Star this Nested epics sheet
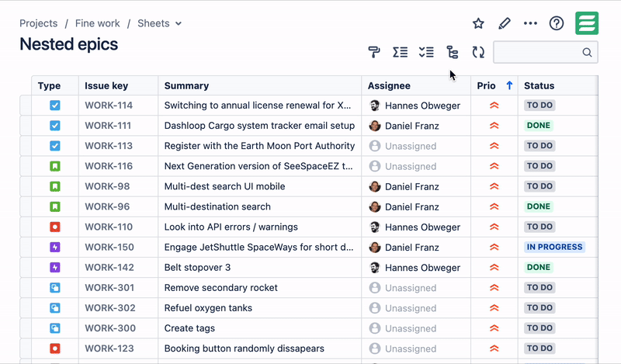The width and height of the screenshot is (621, 364). (478, 23)
